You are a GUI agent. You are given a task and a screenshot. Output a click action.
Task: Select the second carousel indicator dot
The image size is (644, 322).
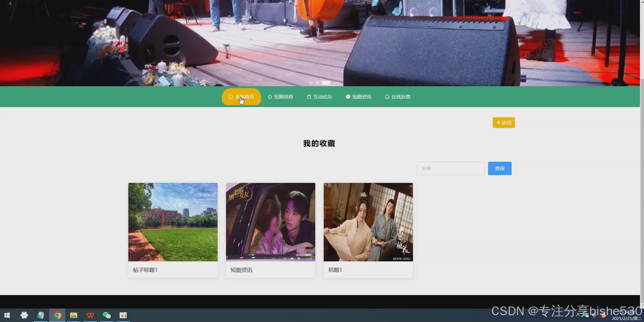[x=318, y=83]
